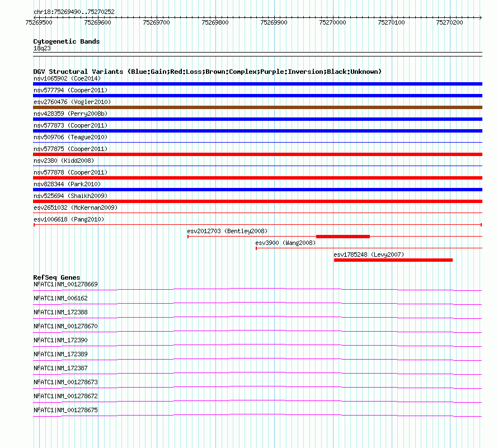Screen dimensions: 498x448
Task: Click variant label nsv428359 (Perry2008b)
Action: (x=71, y=114)
